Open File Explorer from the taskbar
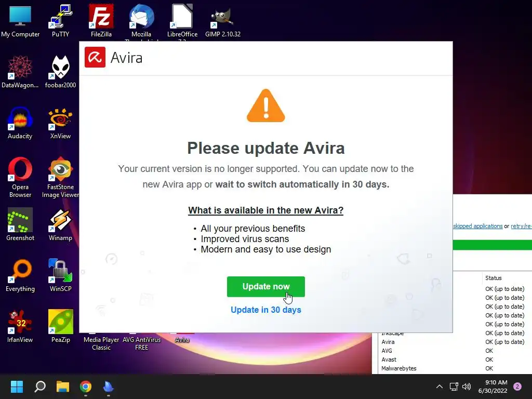The image size is (532, 399). (x=63, y=387)
